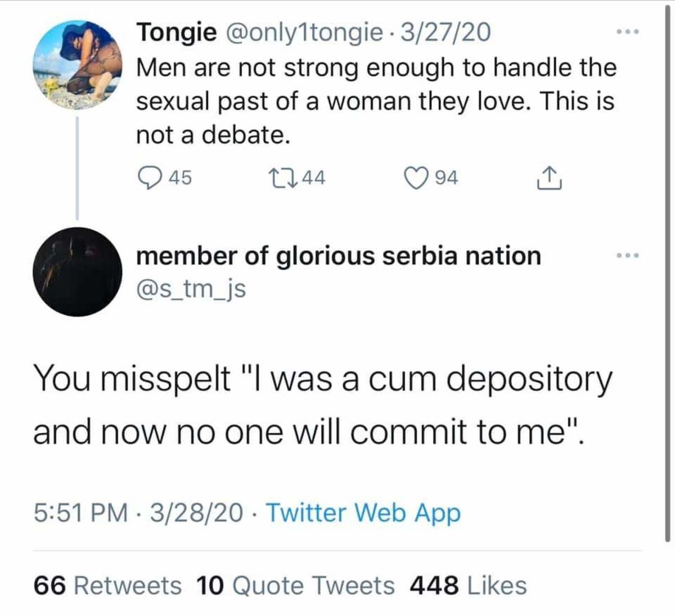Click the "member of glorious serbia nation" name
The height and width of the screenshot is (616, 675).
coord(338,256)
